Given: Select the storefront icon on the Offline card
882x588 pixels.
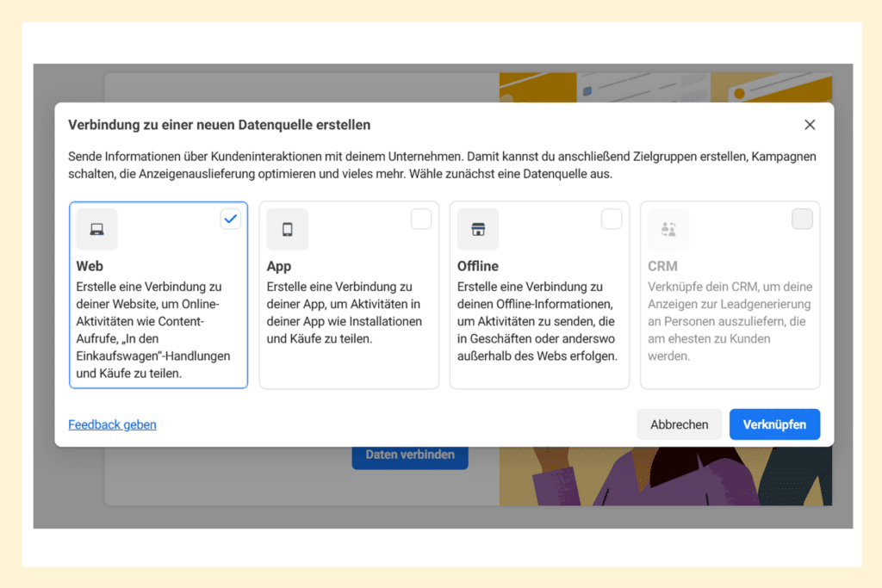Looking at the screenshot, I should [x=477, y=228].
